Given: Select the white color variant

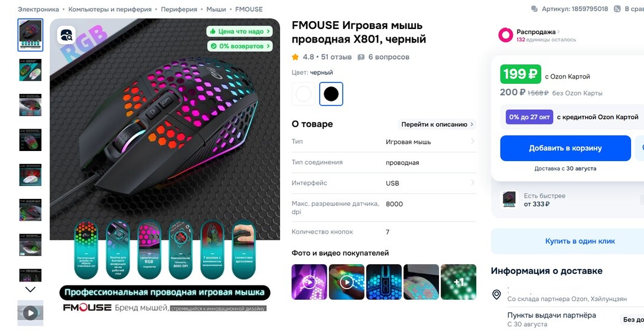Looking at the screenshot, I should tap(304, 94).
